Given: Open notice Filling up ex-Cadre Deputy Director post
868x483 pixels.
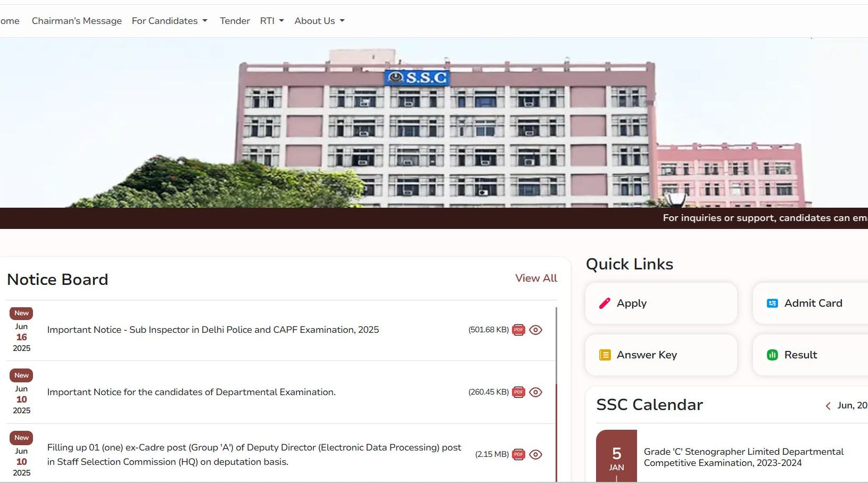Looking at the screenshot, I should click(254, 454).
